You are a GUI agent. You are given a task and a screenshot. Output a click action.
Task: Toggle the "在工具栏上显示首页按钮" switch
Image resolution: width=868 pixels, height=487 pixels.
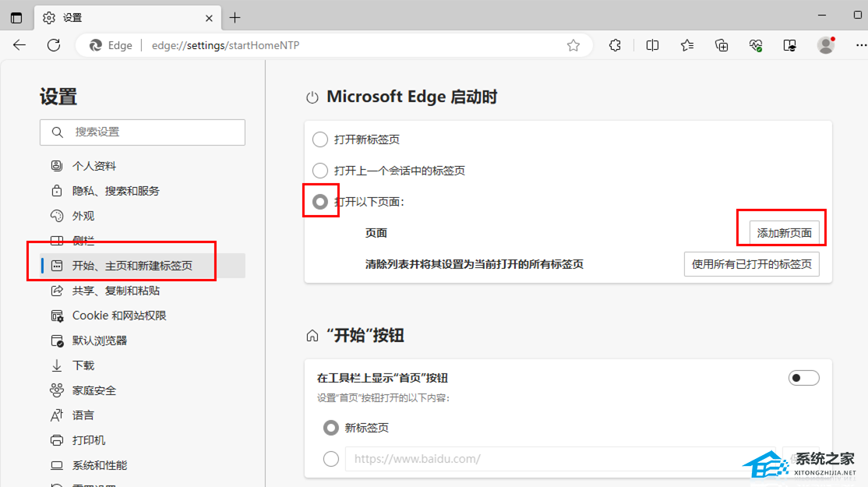point(803,378)
